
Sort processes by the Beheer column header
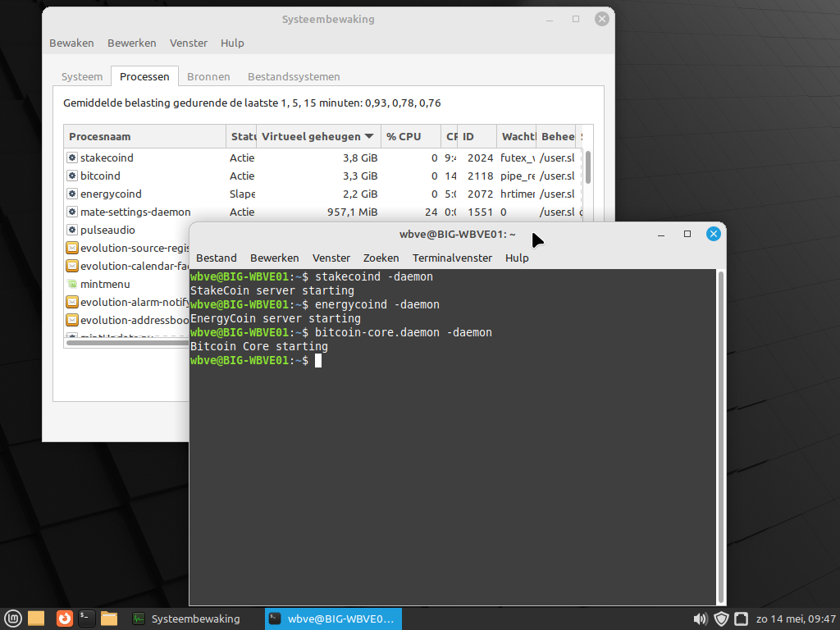tap(556, 137)
